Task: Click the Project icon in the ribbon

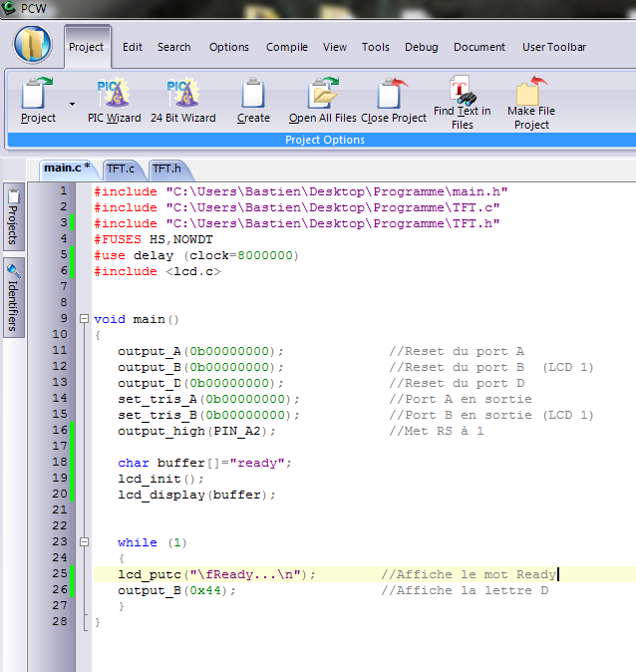Action: pyautogui.click(x=38, y=100)
